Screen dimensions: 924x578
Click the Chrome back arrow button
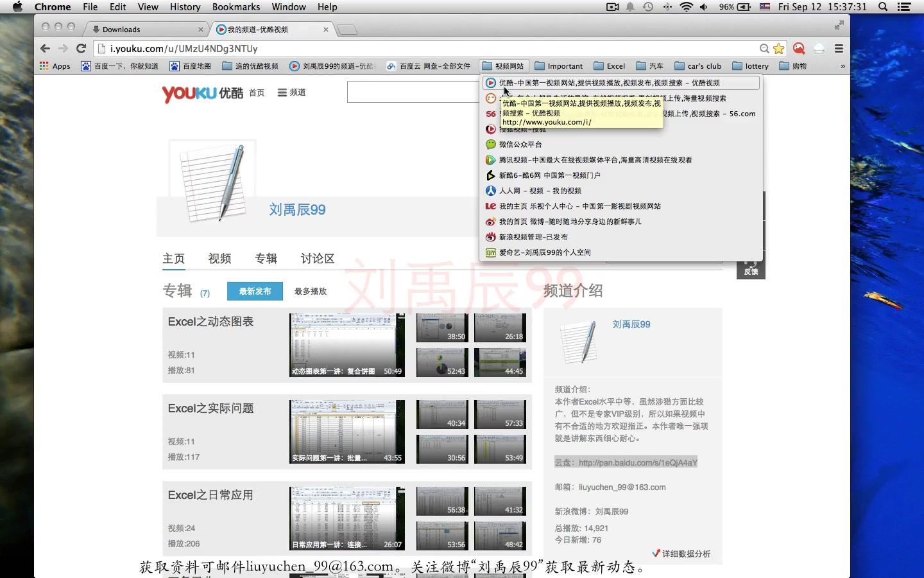click(45, 49)
